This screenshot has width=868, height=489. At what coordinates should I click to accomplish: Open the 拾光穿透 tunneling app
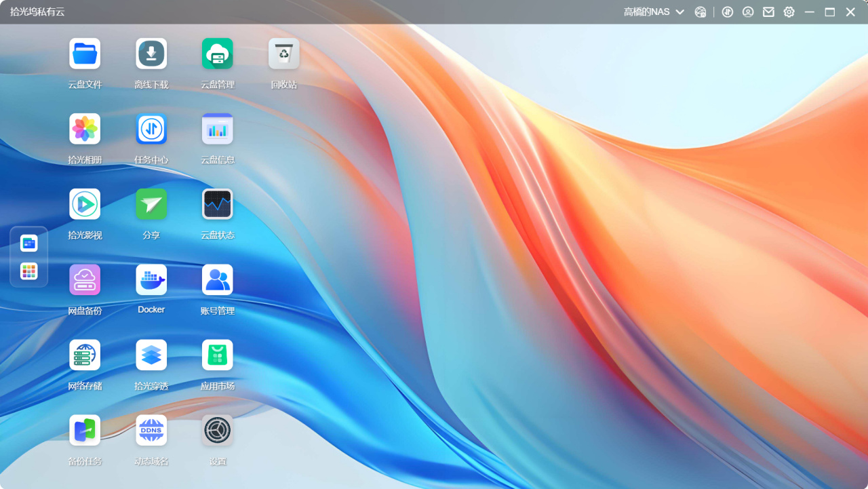[x=151, y=355]
